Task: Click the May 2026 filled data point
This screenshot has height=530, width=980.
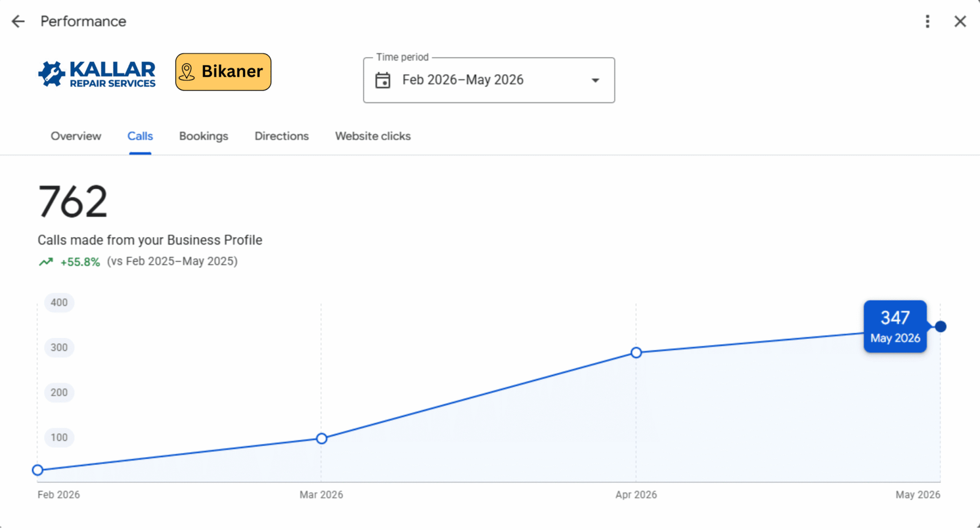Action: (941, 327)
